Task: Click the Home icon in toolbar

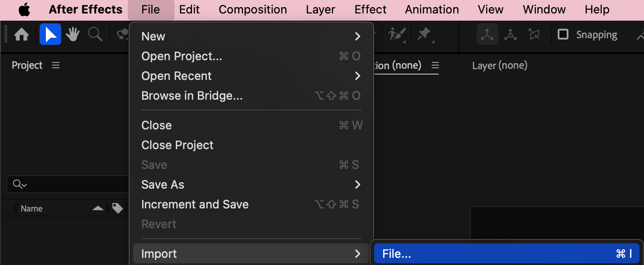Action: 22,35
